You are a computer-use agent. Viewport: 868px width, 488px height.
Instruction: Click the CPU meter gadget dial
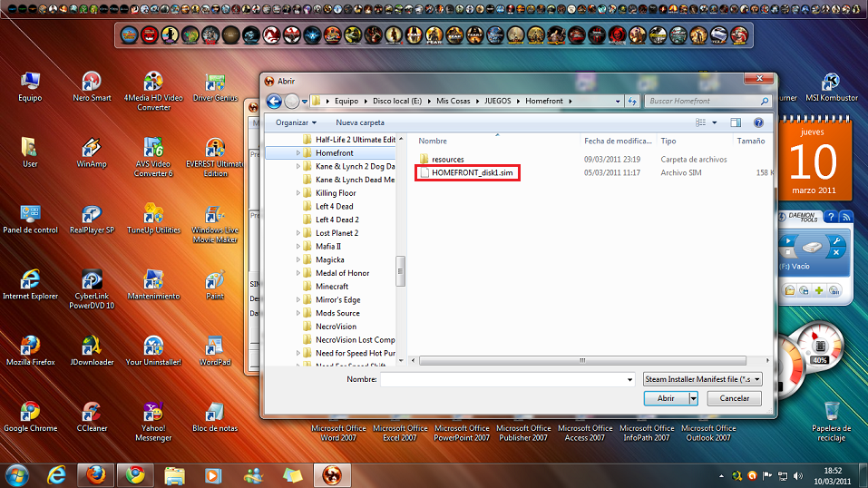point(818,346)
